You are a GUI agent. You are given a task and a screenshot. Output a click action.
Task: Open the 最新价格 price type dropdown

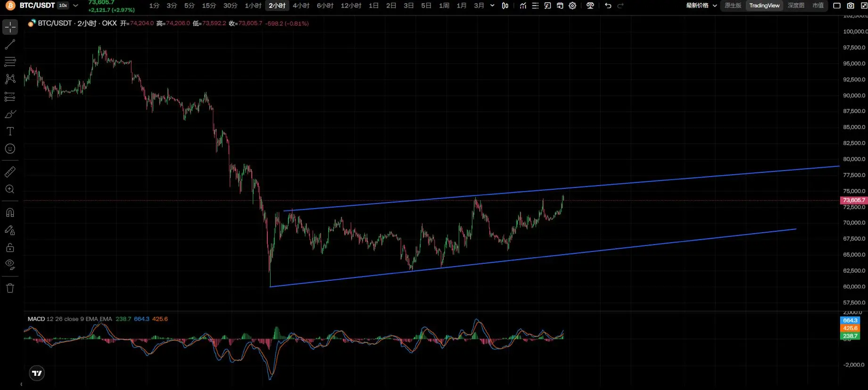[x=702, y=6]
